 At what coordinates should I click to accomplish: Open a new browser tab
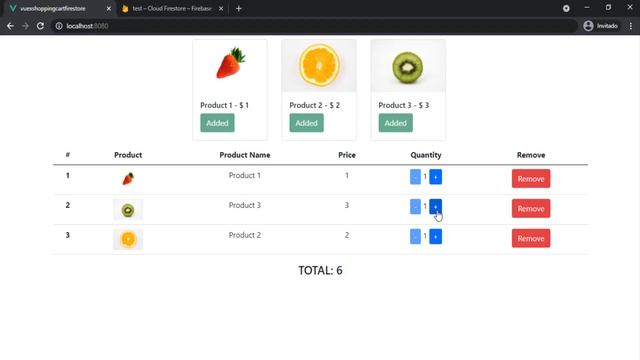click(239, 8)
